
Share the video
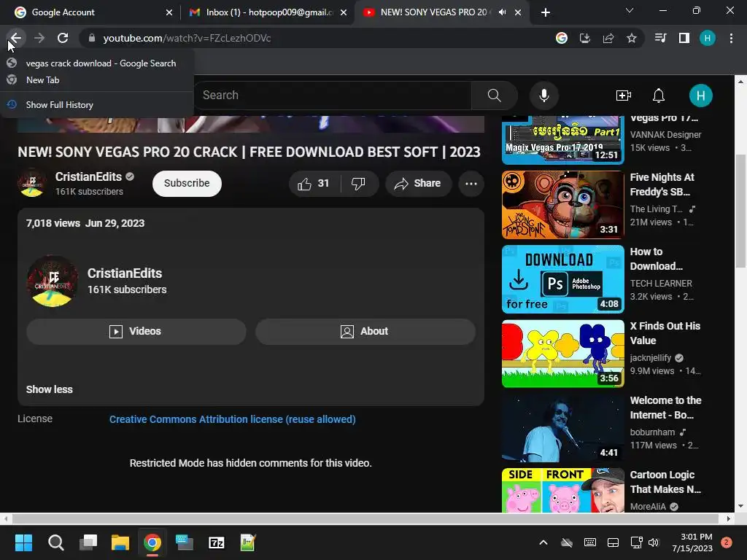[418, 183]
